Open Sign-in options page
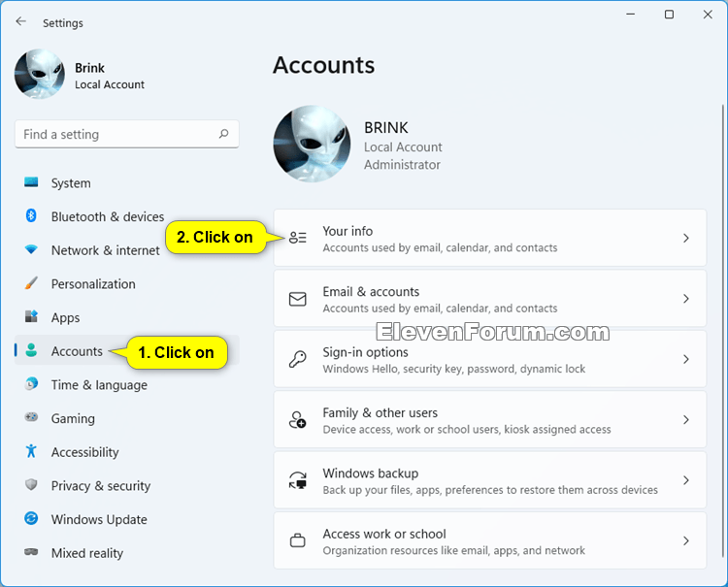728x587 pixels. 490,359
